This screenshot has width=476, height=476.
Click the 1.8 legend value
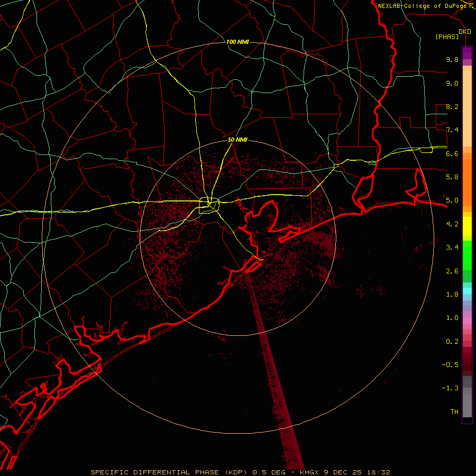(452, 295)
